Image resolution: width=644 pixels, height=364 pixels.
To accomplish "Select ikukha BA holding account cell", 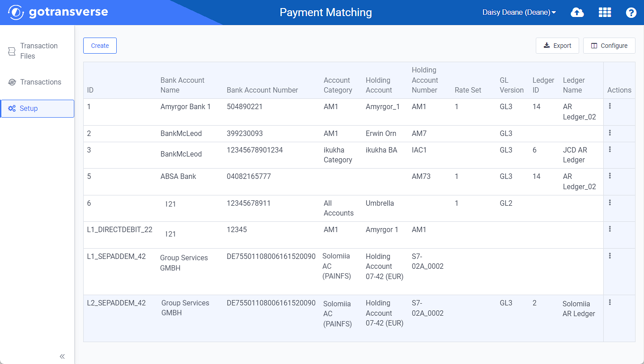I will pyautogui.click(x=381, y=150).
